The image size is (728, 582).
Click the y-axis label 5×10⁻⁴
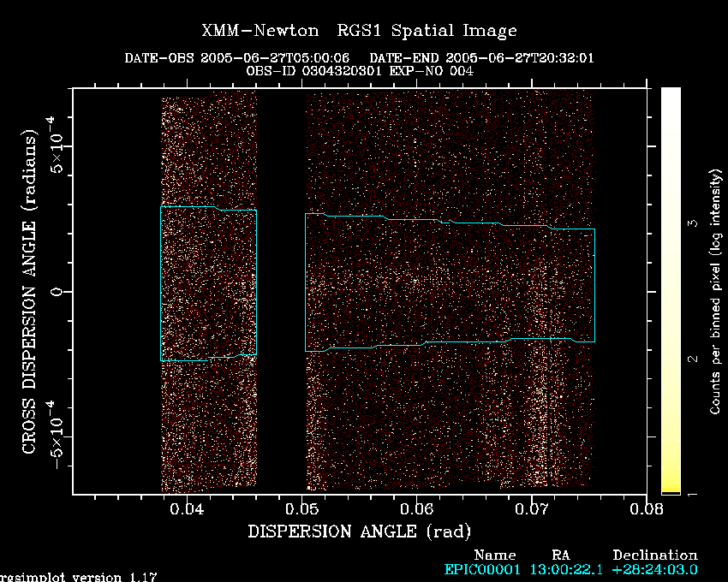click(x=55, y=145)
